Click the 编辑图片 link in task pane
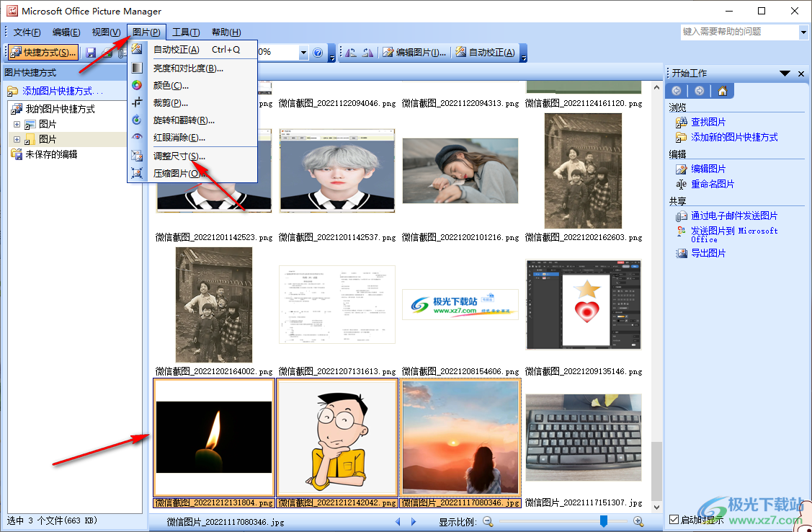 coord(708,169)
